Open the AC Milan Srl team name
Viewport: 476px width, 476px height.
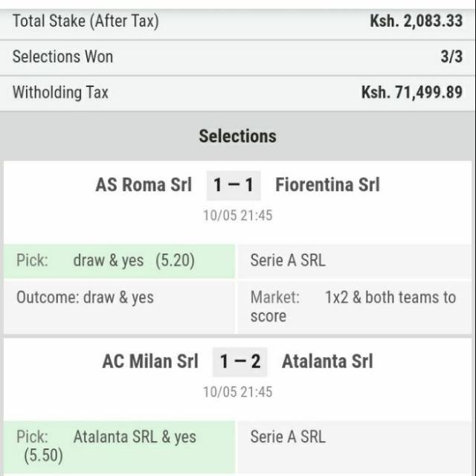[x=150, y=361]
